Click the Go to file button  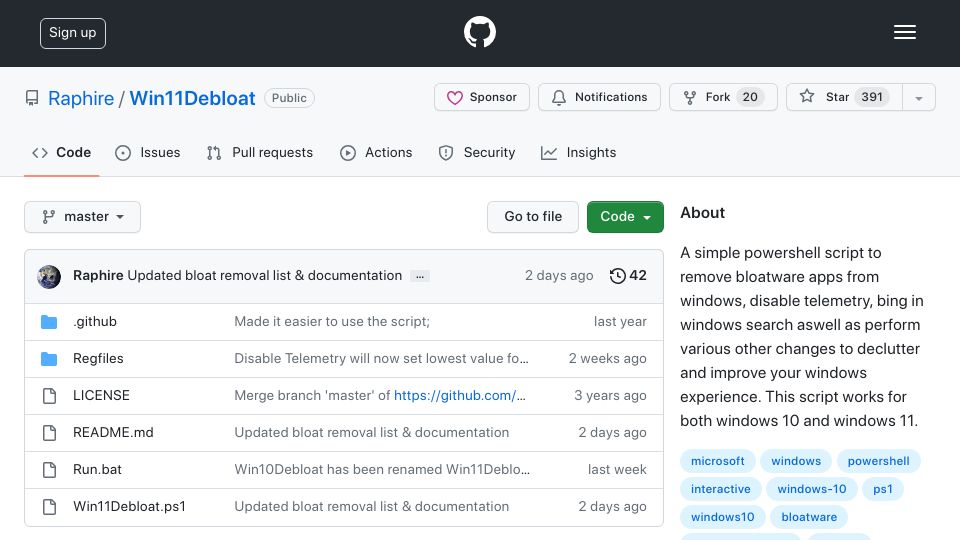533,217
